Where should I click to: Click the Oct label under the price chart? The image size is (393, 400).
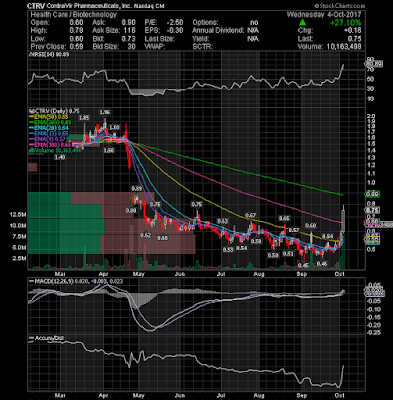(x=339, y=274)
